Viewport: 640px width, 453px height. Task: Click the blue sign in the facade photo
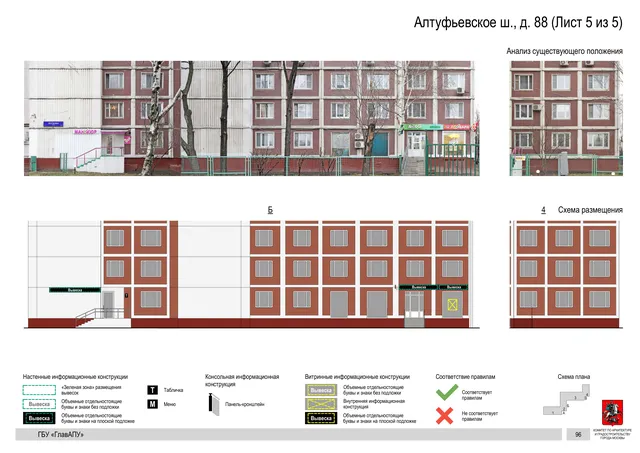[53, 123]
